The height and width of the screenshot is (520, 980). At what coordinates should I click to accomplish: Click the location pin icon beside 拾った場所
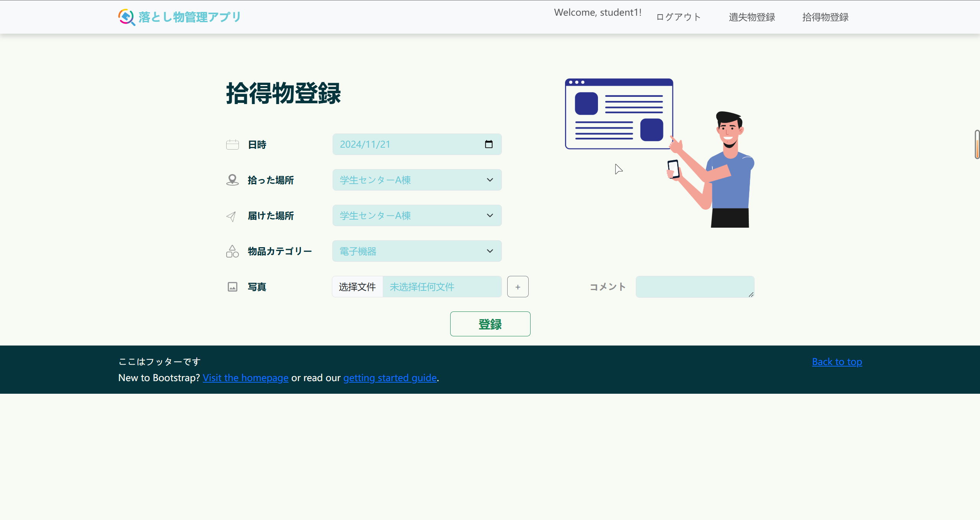click(232, 180)
